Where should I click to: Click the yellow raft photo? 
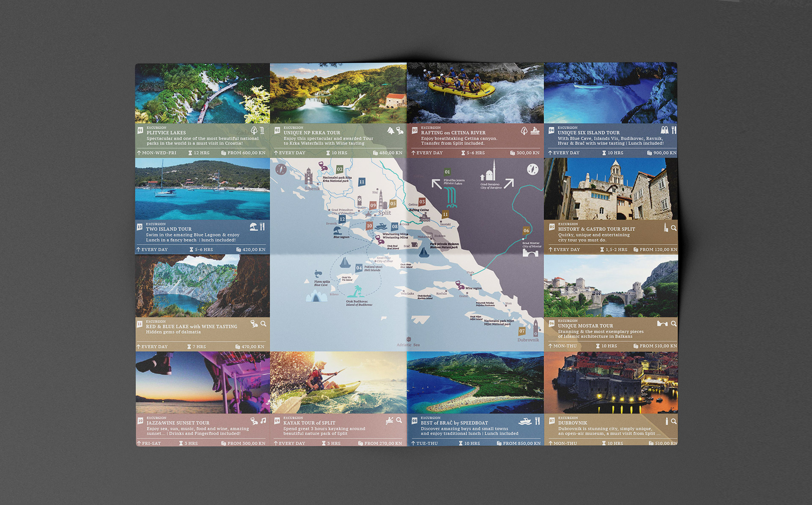tap(475, 93)
